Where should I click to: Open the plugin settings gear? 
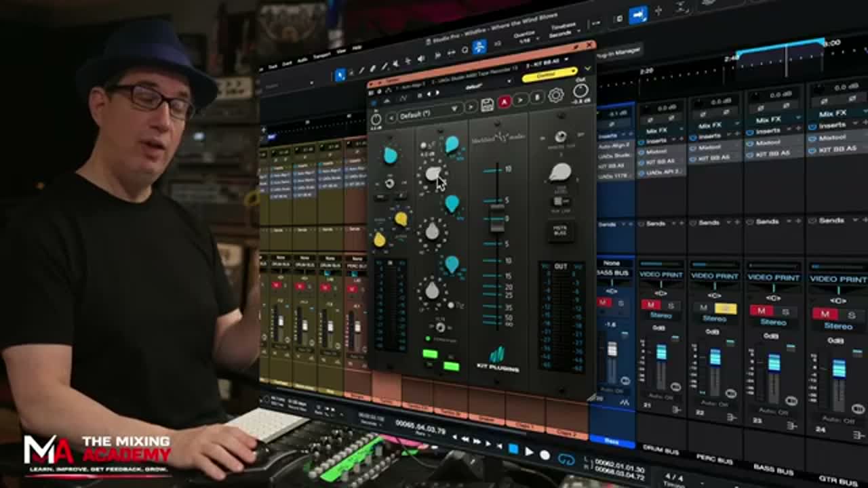pyautogui.click(x=555, y=96)
